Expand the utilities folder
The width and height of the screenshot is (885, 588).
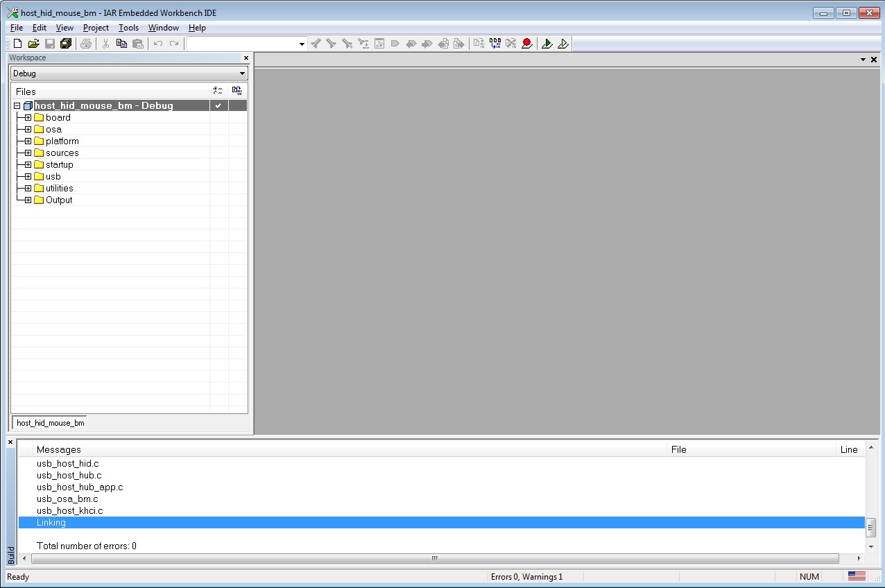pos(28,189)
